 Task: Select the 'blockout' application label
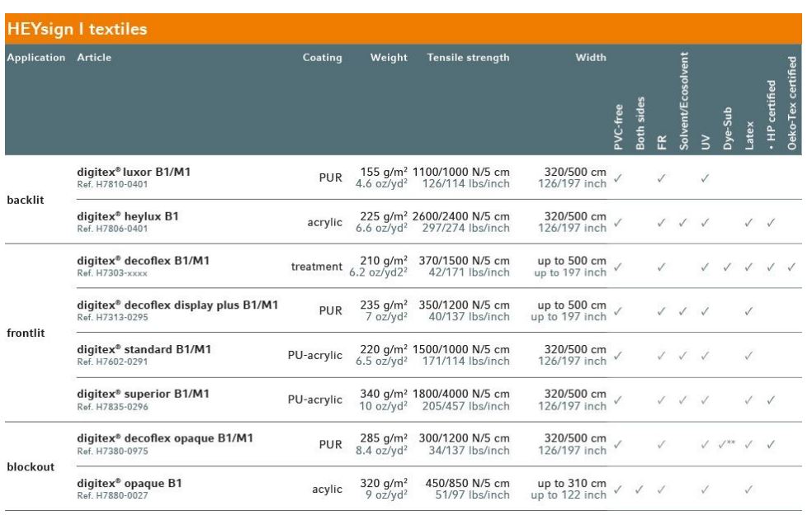pos(31,467)
